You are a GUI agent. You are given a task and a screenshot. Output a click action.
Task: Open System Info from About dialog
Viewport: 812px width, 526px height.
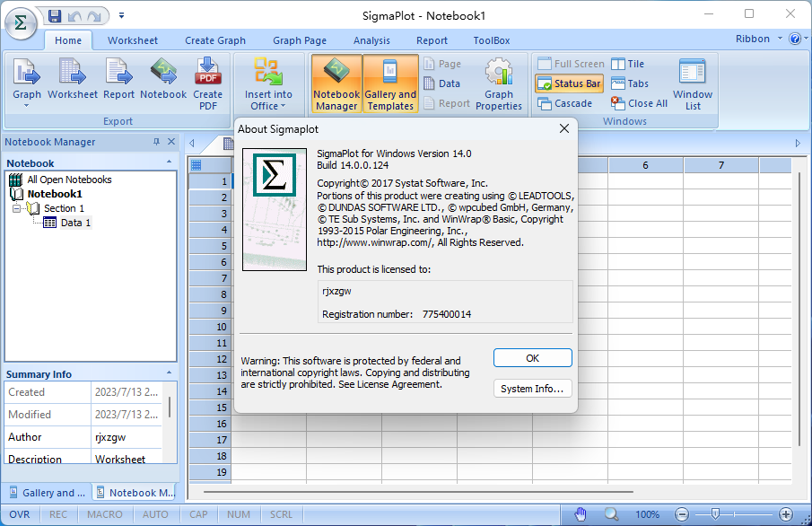pyautogui.click(x=532, y=389)
